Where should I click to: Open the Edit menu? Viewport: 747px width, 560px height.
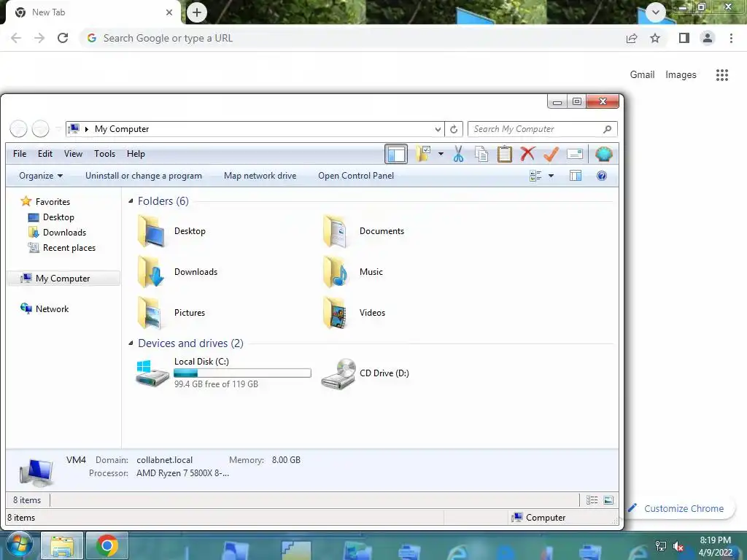(45, 154)
